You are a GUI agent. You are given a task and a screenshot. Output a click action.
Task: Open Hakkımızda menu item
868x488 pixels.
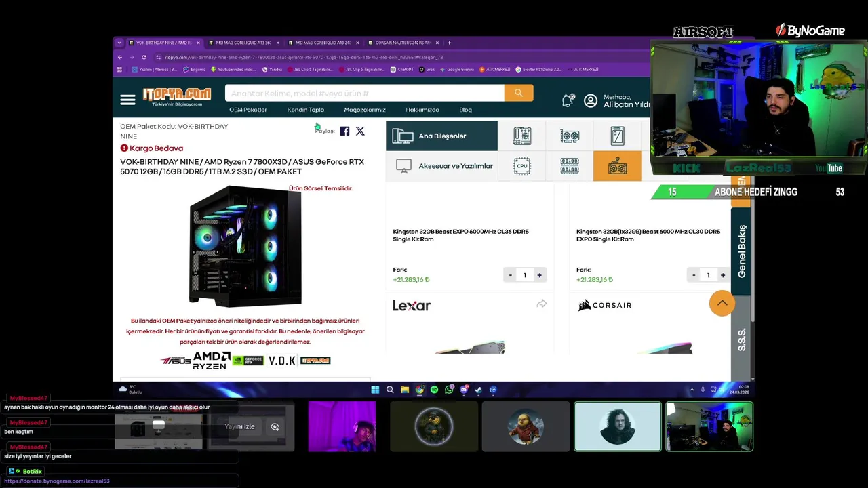422,110
